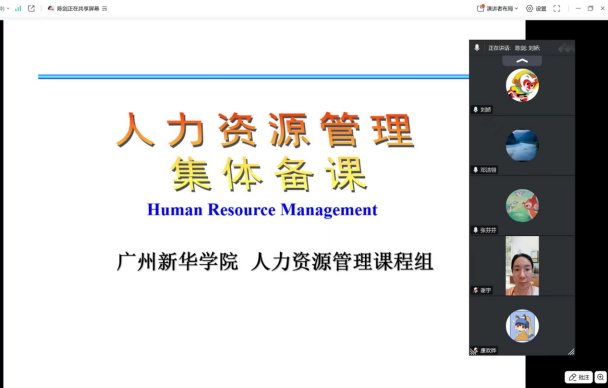
Task: Select the Bambi deer avatar tile
Action: coord(522,205)
